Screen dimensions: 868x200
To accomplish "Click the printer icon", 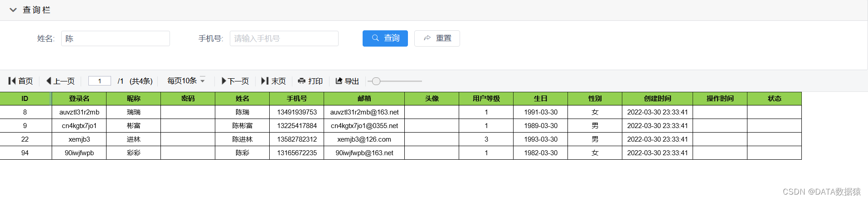I will (301, 81).
